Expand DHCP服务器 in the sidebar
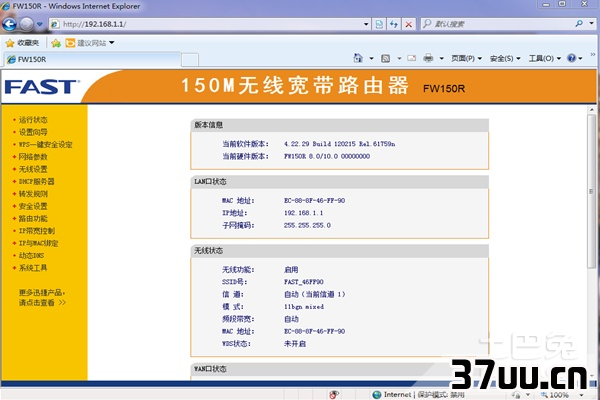 36,181
